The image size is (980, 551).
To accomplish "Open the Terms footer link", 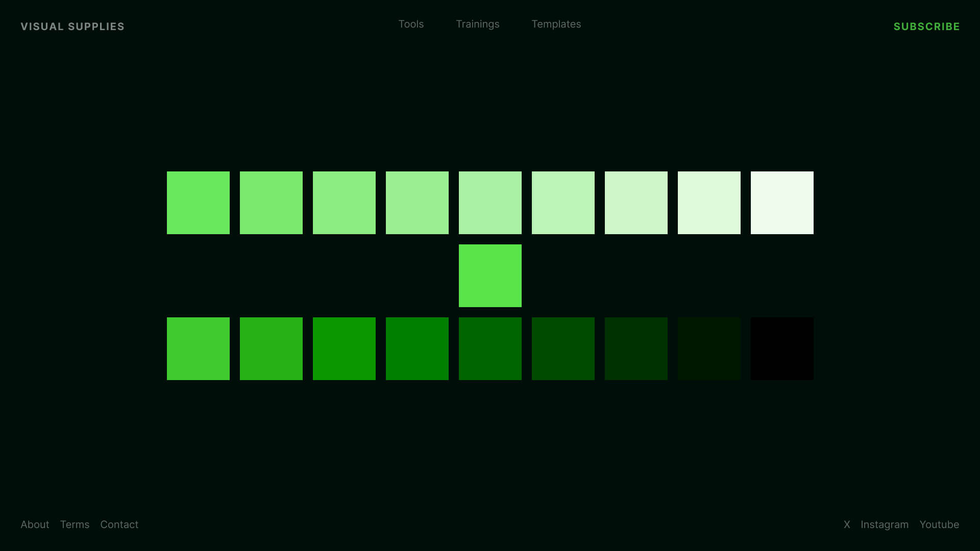I will tap(75, 524).
